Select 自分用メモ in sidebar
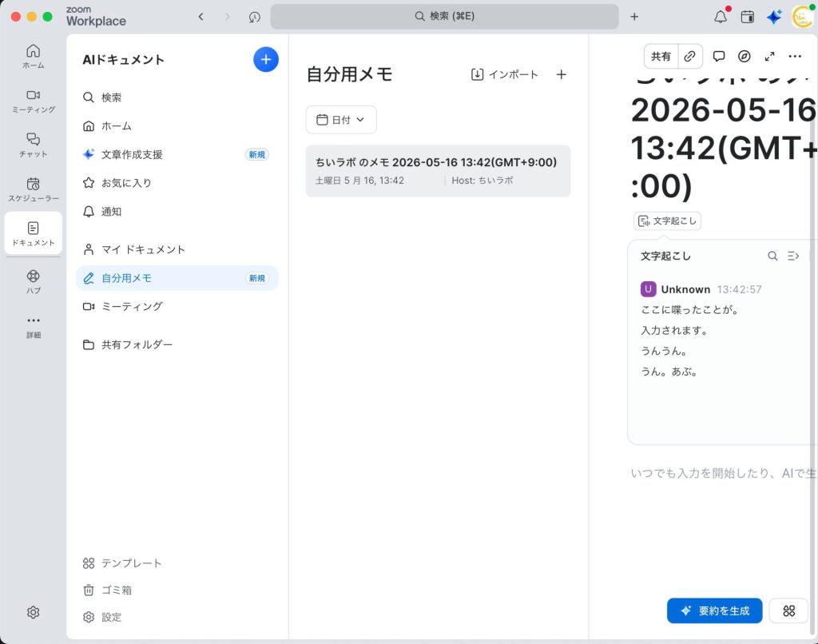The image size is (818, 644). 177,278
